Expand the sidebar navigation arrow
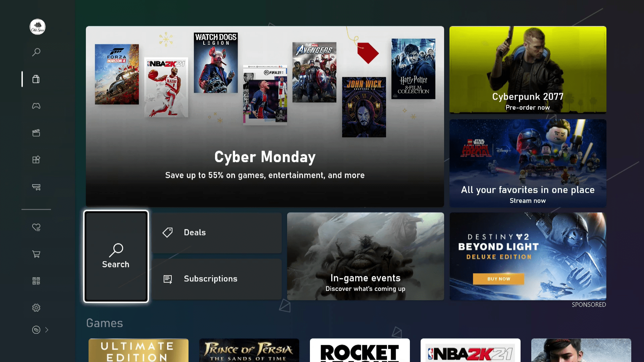Screen dimensions: 644x362 click(x=47, y=330)
